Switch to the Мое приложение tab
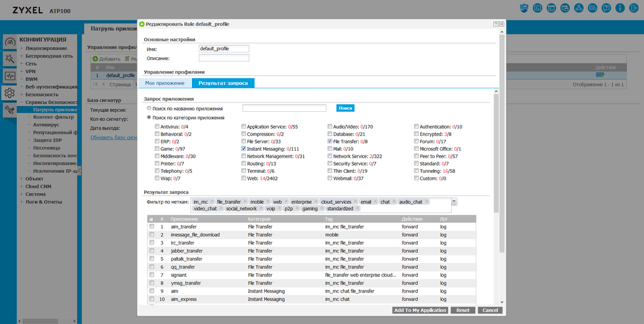 pos(165,83)
